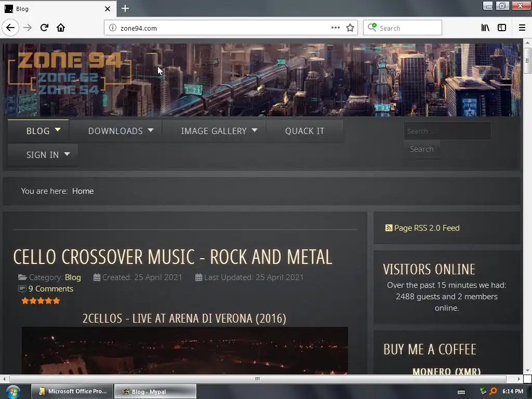
Task: Click the magnifier tray icon
Action: [x=494, y=391]
